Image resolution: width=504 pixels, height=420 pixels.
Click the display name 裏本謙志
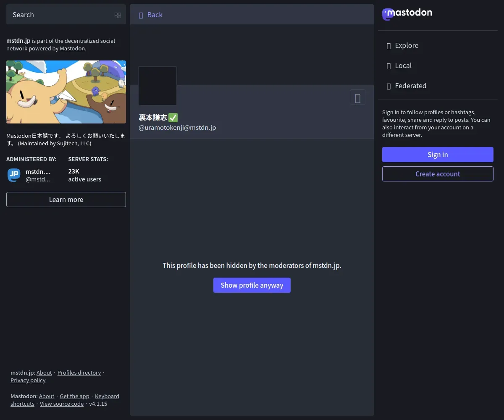153,118
